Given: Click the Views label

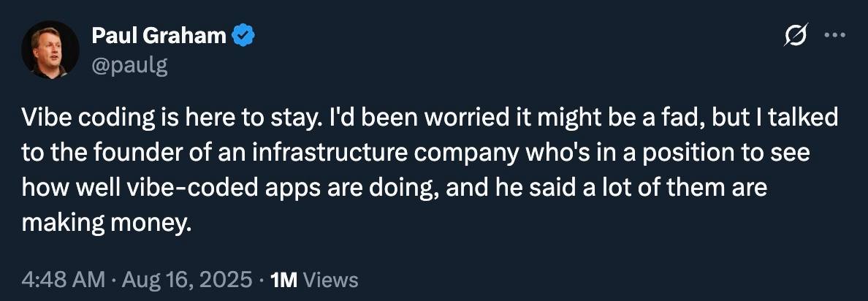Looking at the screenshot, I should (330, 279).
